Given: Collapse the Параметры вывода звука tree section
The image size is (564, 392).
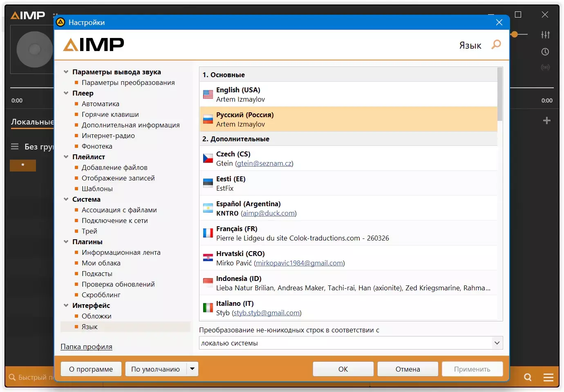Looking at the screenshot, I should click(x=66, y=72).
